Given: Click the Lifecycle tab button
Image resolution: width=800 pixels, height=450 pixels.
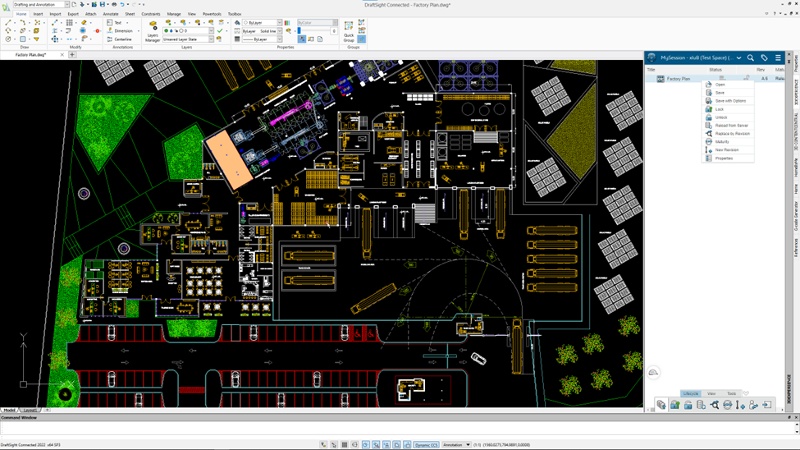Looking at the screenshot, I should (689, 393).
